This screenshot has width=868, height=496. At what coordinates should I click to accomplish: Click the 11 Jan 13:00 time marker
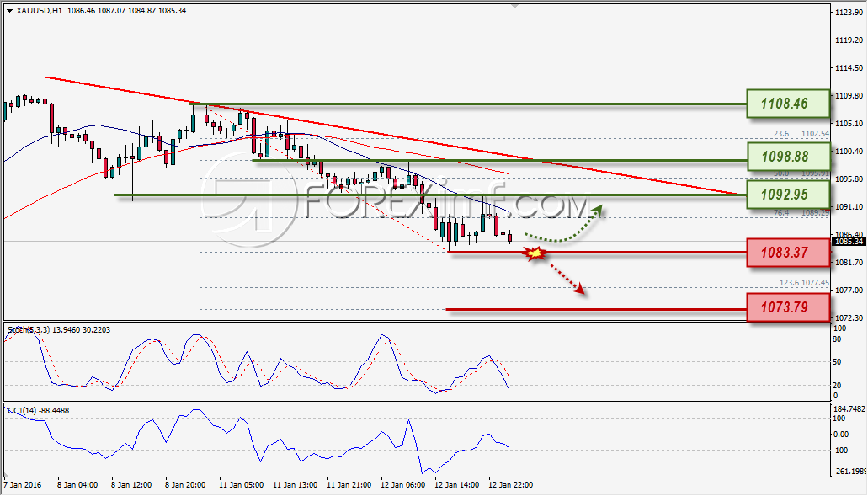tap(295, 485)
